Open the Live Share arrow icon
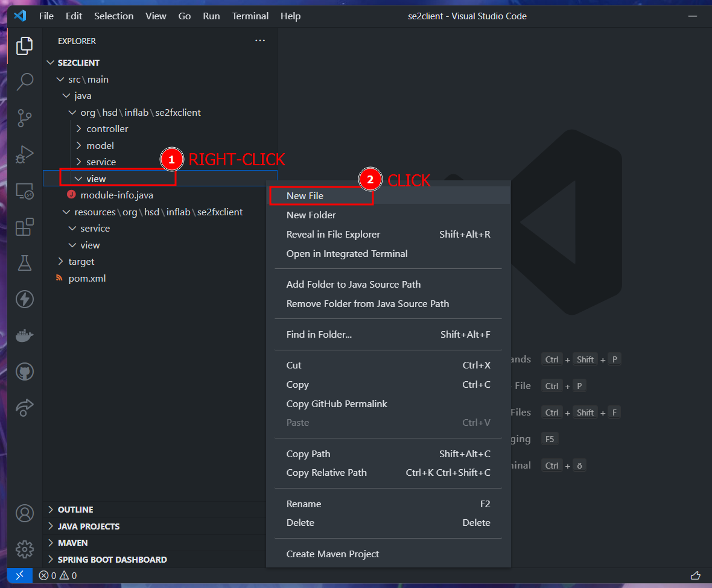The image size is (712, 588). [x=25, y=408]
